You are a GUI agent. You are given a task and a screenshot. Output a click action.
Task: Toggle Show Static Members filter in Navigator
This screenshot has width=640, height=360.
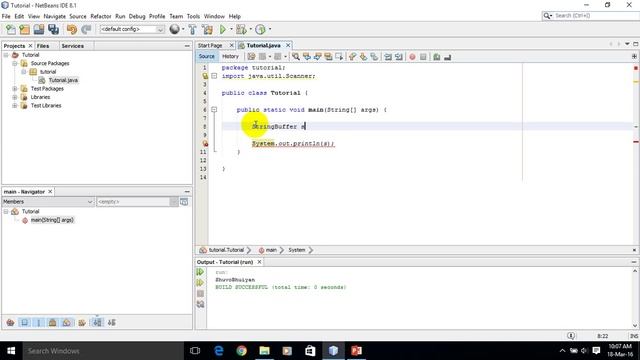point(39,323)
